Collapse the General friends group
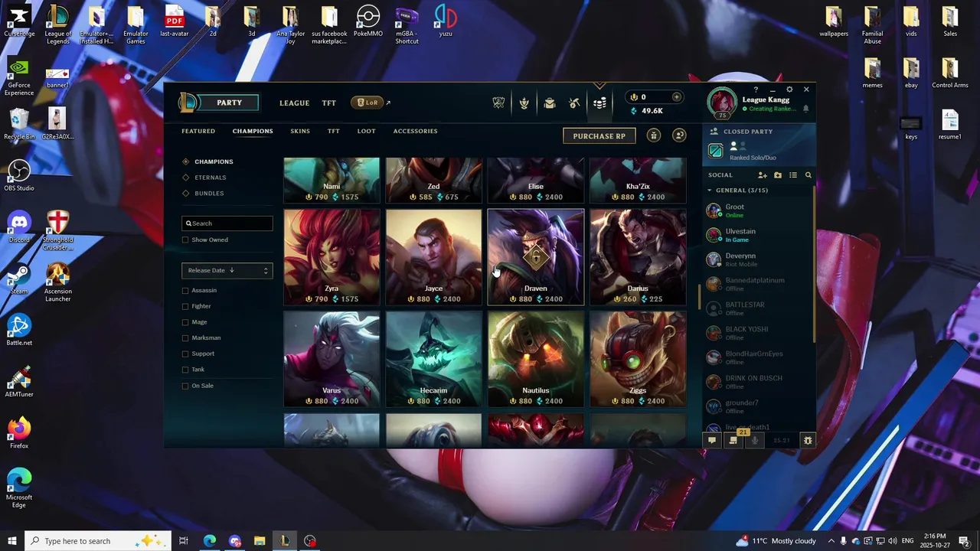980x551 pixels. click(x=709, y=191)
